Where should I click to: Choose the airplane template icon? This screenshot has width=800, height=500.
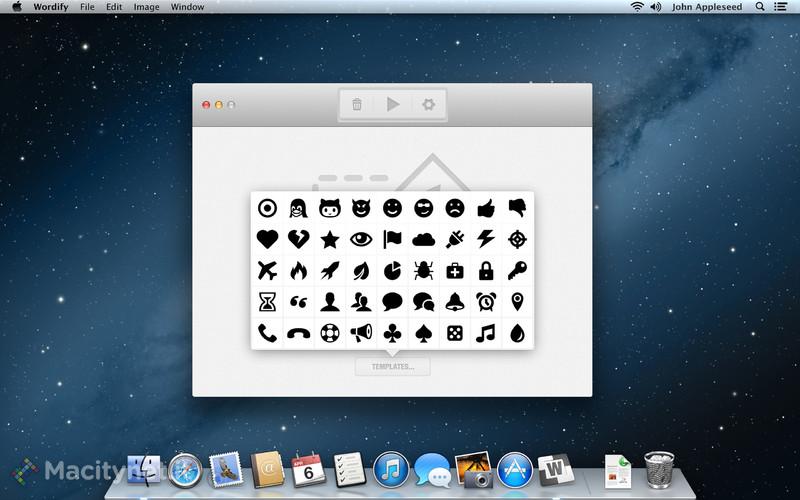point(267,270)
